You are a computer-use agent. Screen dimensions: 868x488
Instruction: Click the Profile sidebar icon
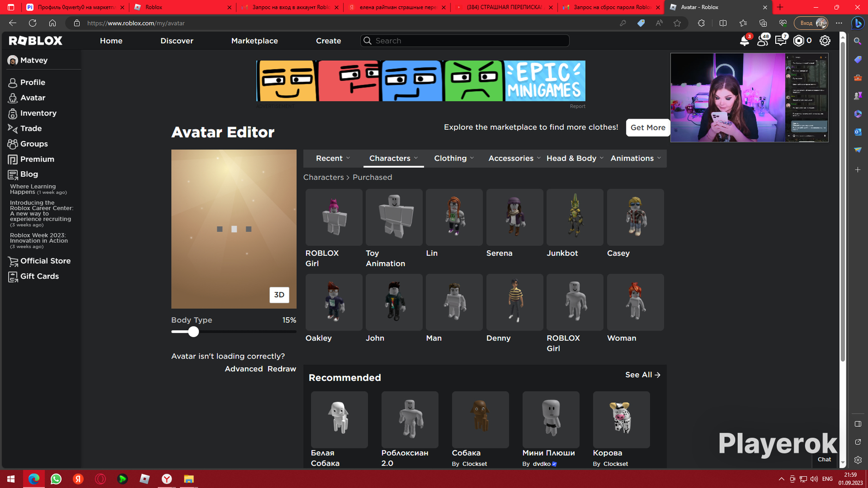pos(13,83)
